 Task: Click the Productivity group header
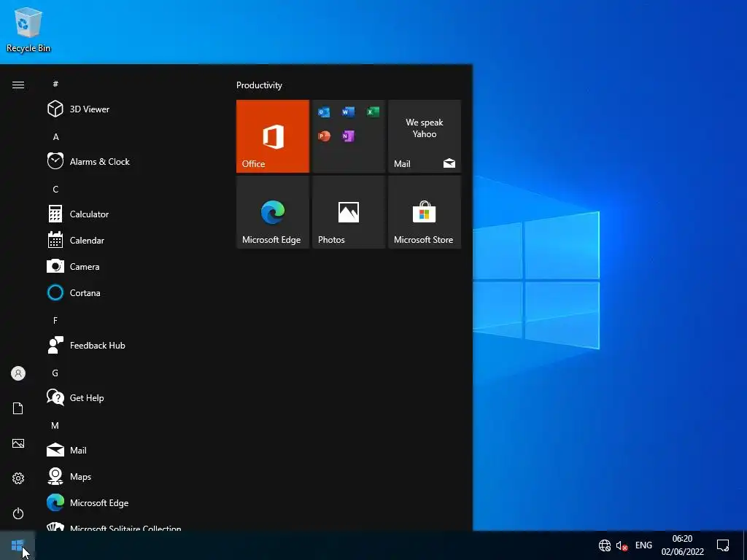[259, 85]
